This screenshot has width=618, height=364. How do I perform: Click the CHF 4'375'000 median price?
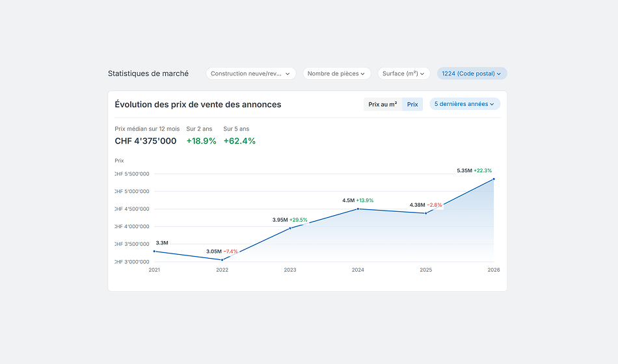[x=146, y=141]
